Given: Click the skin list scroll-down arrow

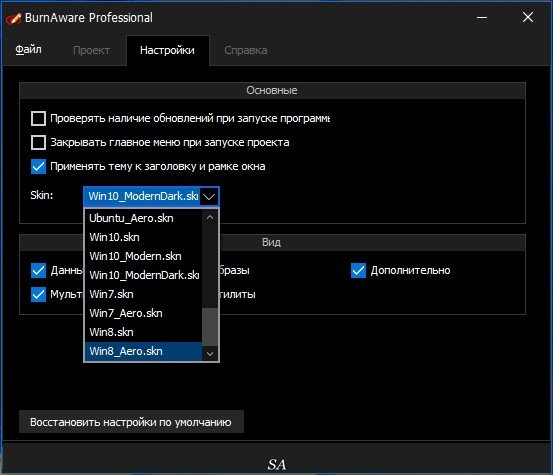Looking at the screenshot, I should pyautogui.click(x=210, y=353).
